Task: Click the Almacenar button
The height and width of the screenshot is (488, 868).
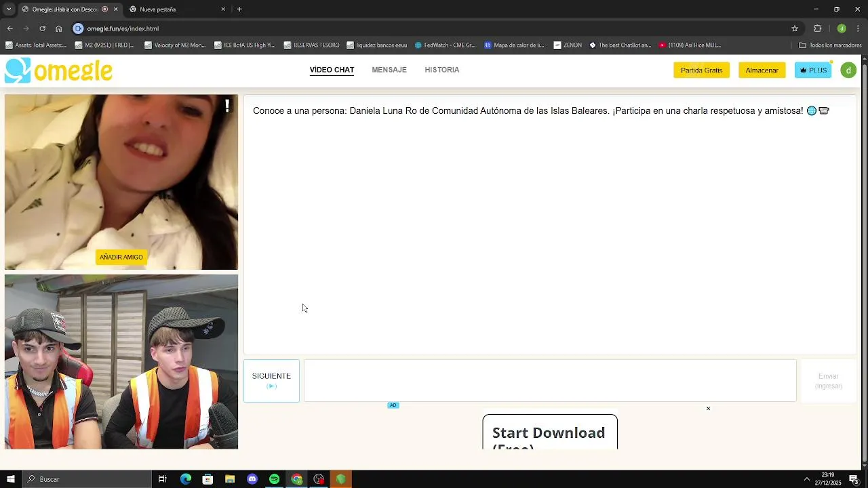Action: tap(762, 70)
